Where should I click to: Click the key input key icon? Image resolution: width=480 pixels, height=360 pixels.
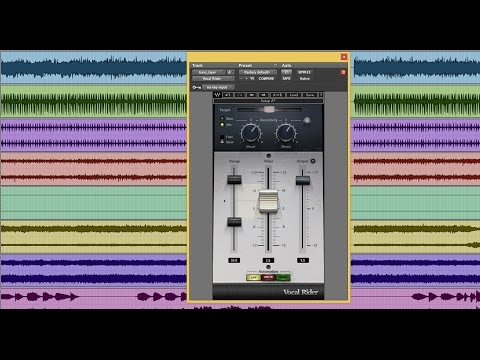(196, 87)
